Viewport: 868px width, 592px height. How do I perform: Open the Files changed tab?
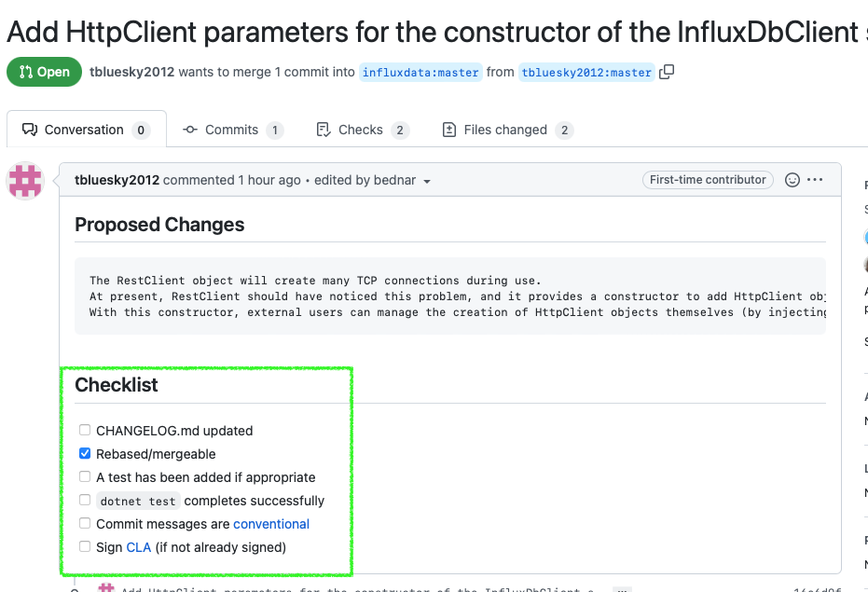pos(507,130)
